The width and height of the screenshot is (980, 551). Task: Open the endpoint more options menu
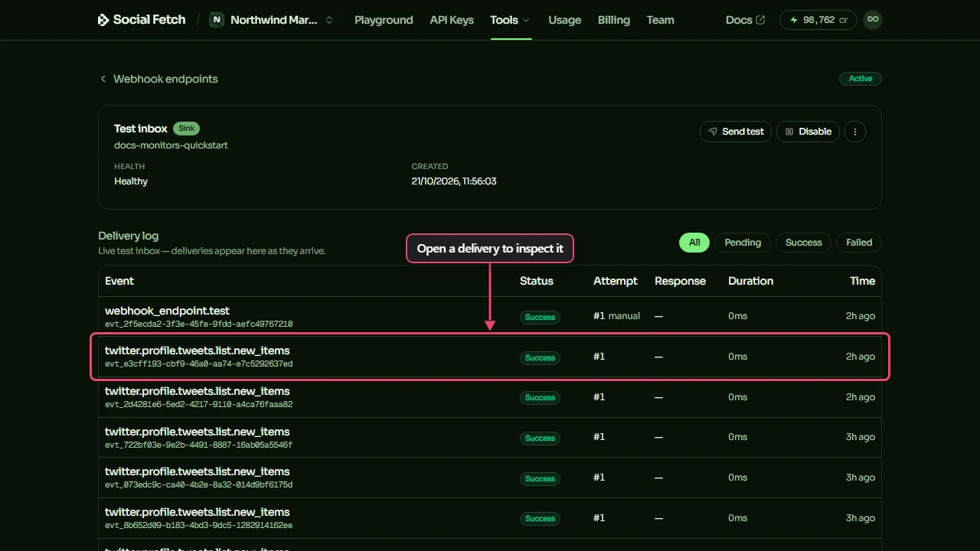point(855,132)
